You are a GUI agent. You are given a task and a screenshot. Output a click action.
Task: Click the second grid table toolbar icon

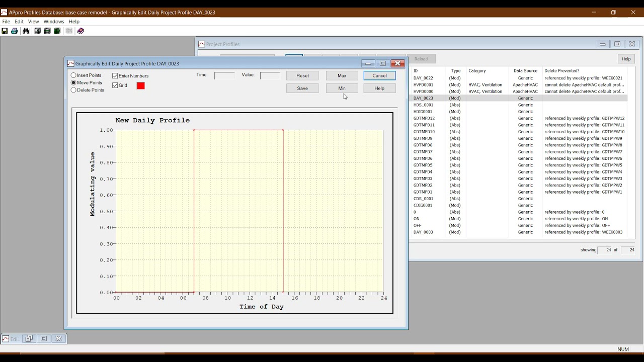pos(47,31)
